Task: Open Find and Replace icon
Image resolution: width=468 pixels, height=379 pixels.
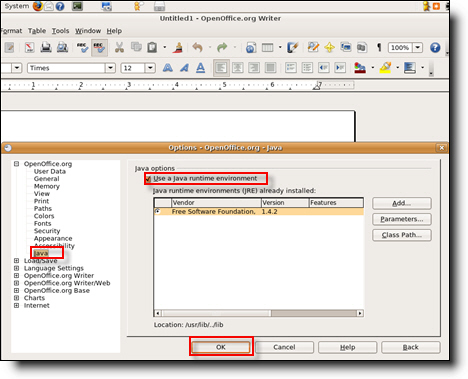Action: [313, 47]
